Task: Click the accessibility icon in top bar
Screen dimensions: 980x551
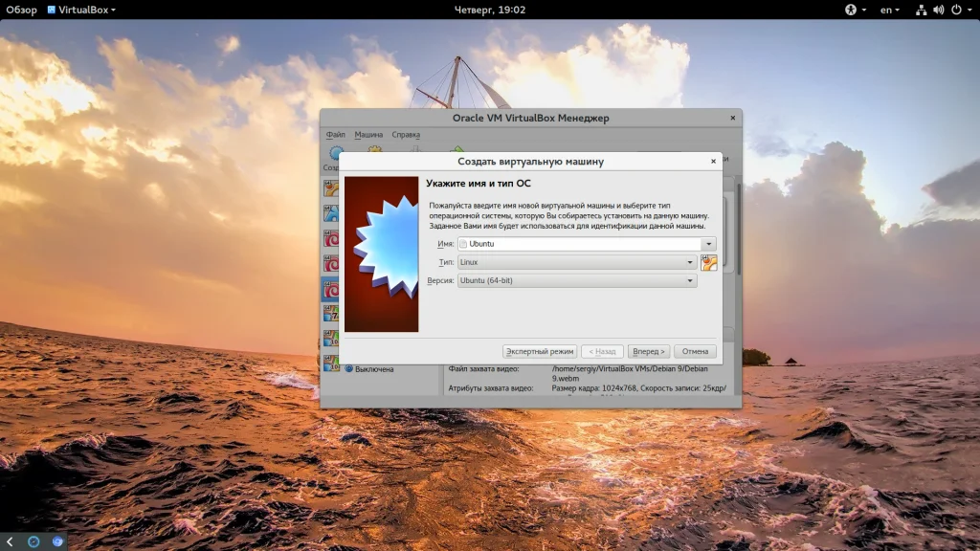Action: (851, 10)
